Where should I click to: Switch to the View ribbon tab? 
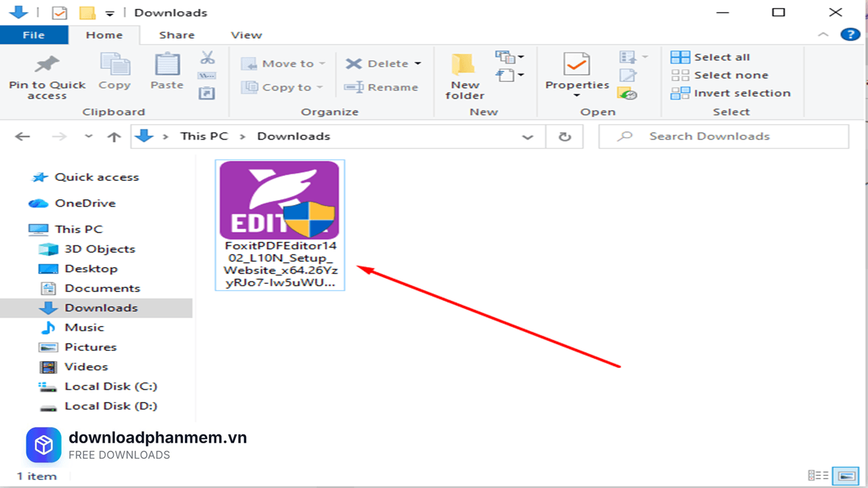click(246, 35)
